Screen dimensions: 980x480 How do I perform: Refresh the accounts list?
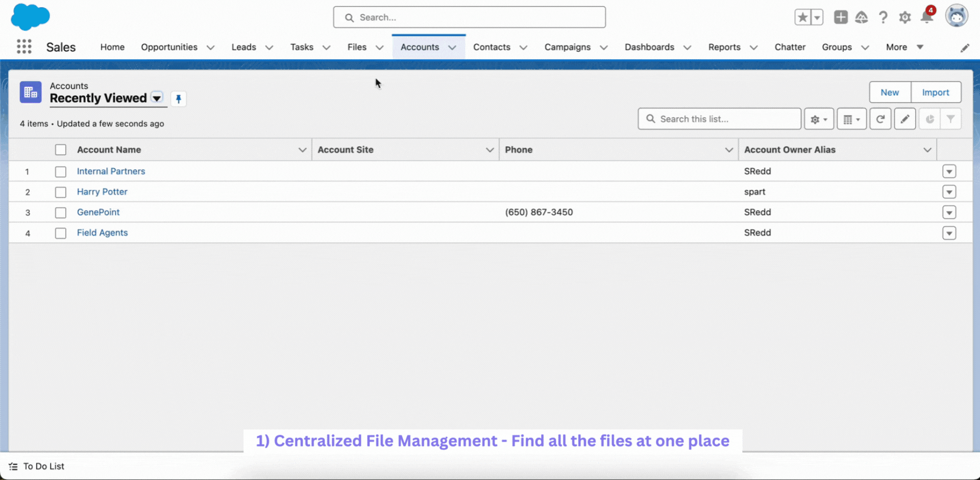880,119
